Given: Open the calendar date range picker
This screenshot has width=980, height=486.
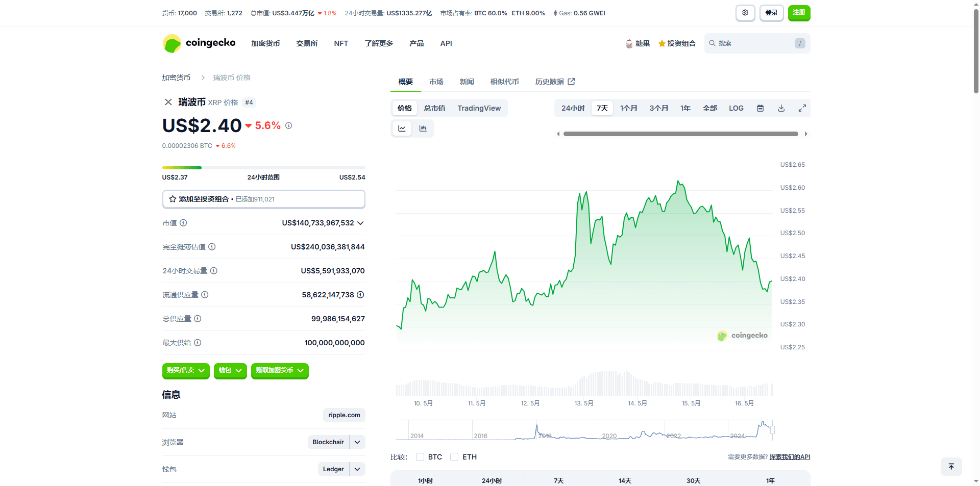Looking at the screenshot, I should (760, 108).
